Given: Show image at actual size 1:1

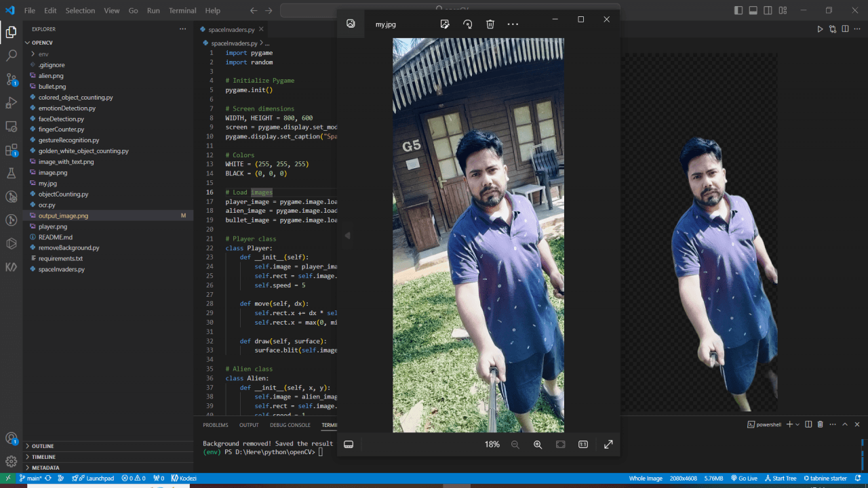Looking at the screenshot, I should pos(583,445).
